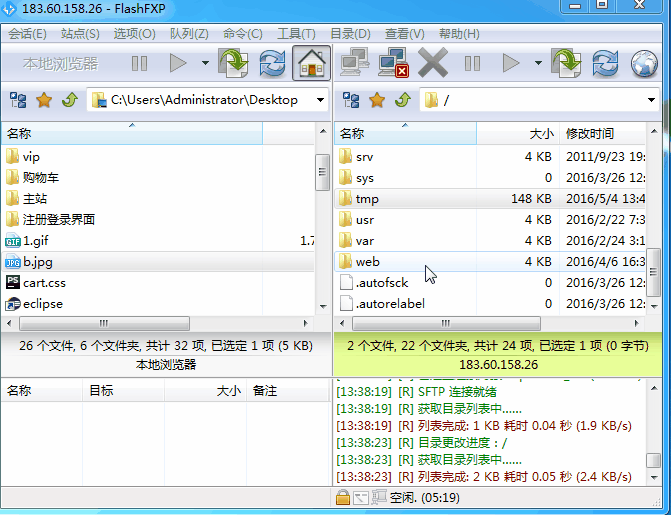Click the gray Abort X icon
This screenshot has width=671, height=515.
click(x=433, y=63)
